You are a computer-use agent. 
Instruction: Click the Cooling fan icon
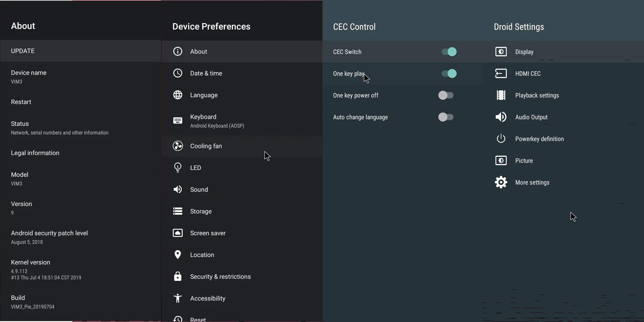pyautogui.click(x=178, y=146)
